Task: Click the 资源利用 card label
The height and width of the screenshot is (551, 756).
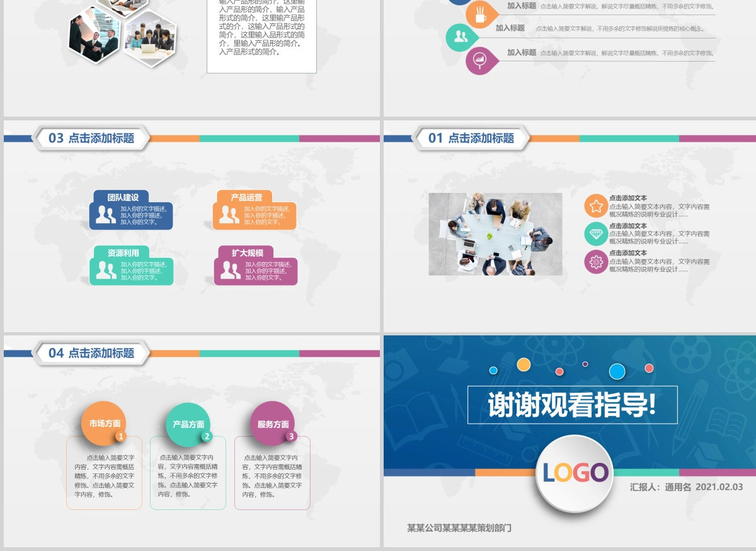Action: (123, 253)
